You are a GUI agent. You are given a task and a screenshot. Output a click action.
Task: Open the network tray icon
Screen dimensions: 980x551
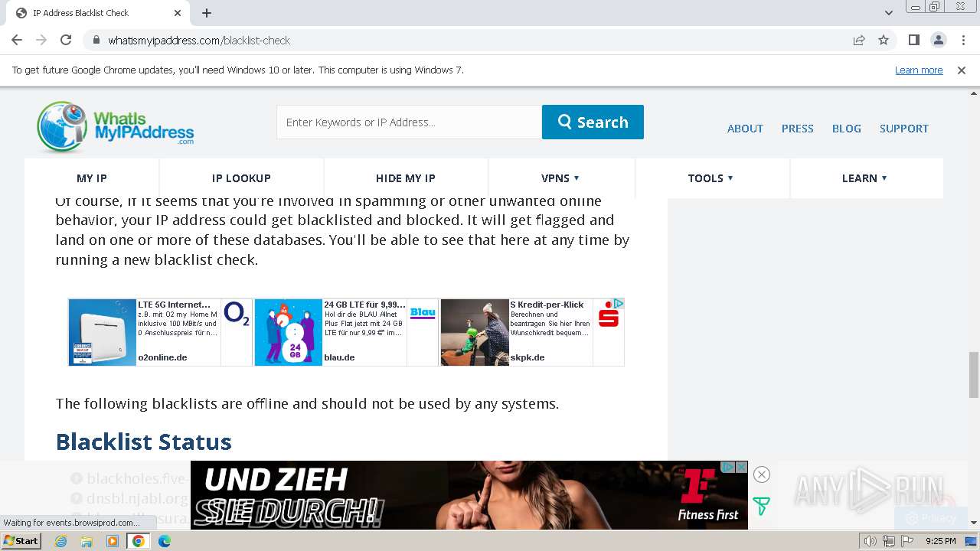coord(889,541)
